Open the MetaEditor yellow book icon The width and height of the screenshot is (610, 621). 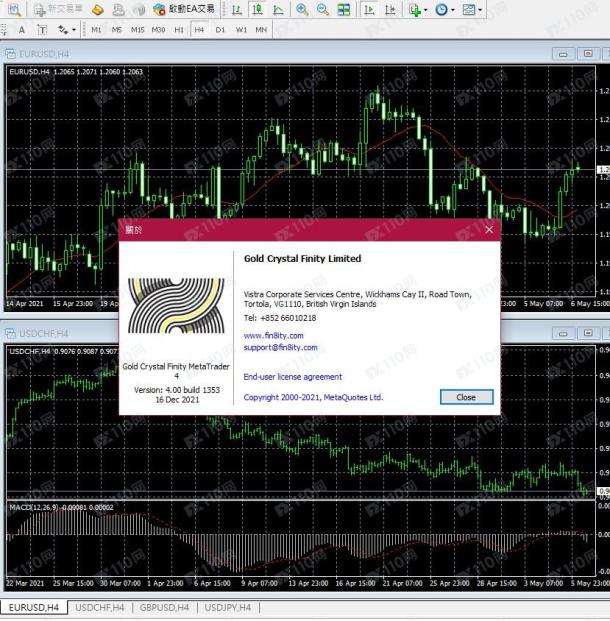point(97,10)
